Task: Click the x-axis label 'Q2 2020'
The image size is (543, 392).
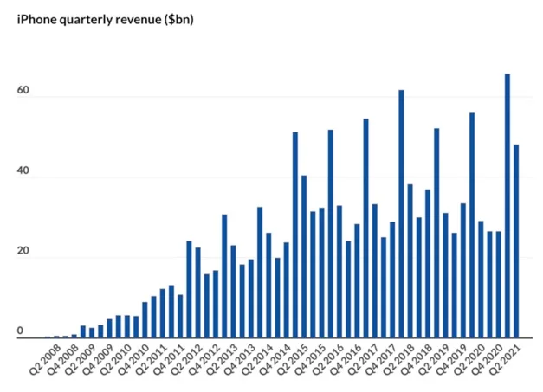Action: coord(469,360)
